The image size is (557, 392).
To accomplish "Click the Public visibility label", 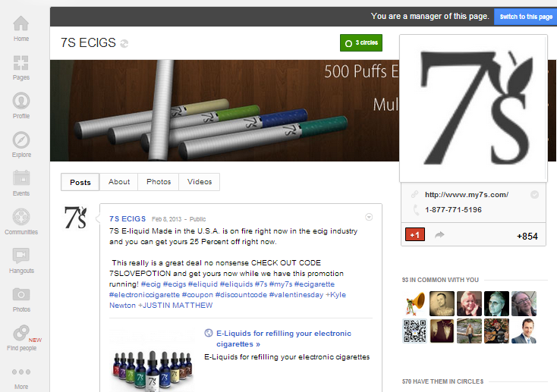I will [197, 219].
